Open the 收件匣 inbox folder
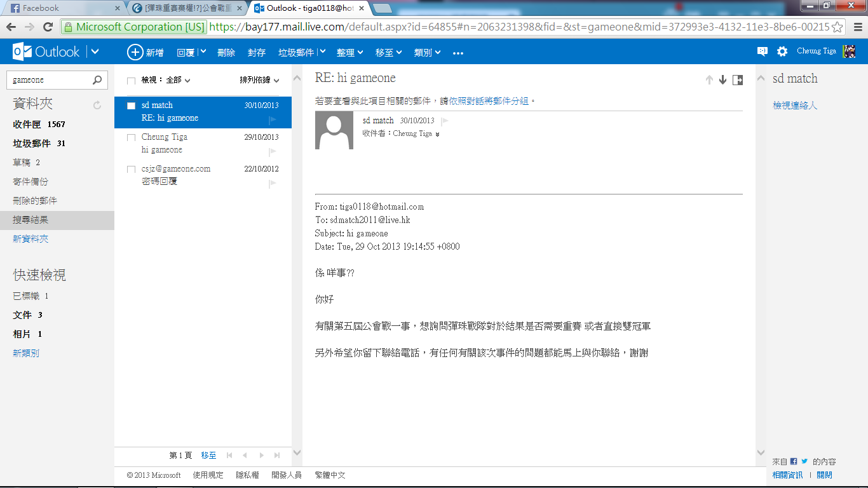 click(27, 125)
